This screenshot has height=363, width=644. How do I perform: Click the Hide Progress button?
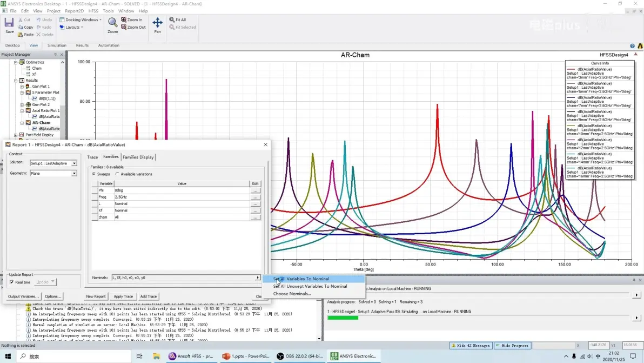pos(512,346)
